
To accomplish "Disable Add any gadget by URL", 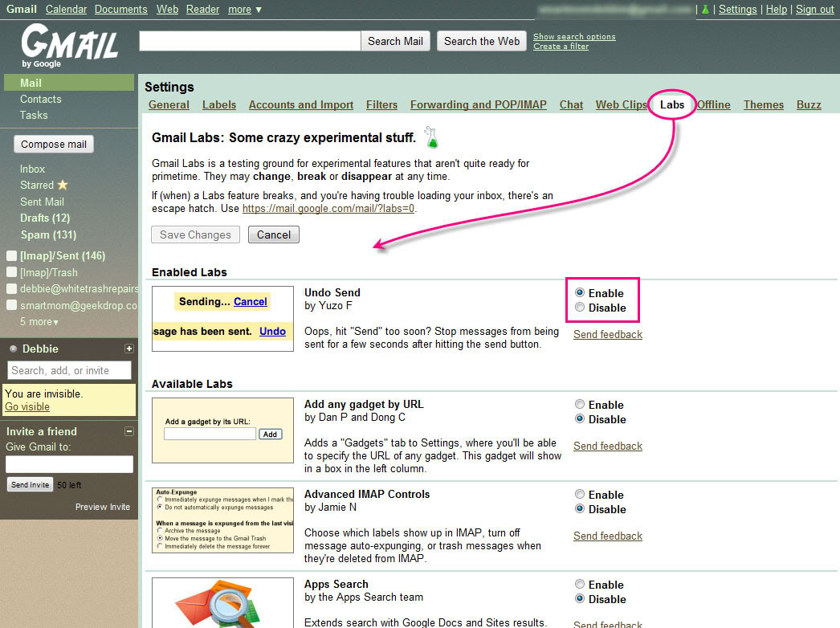I will click(580, 418).
